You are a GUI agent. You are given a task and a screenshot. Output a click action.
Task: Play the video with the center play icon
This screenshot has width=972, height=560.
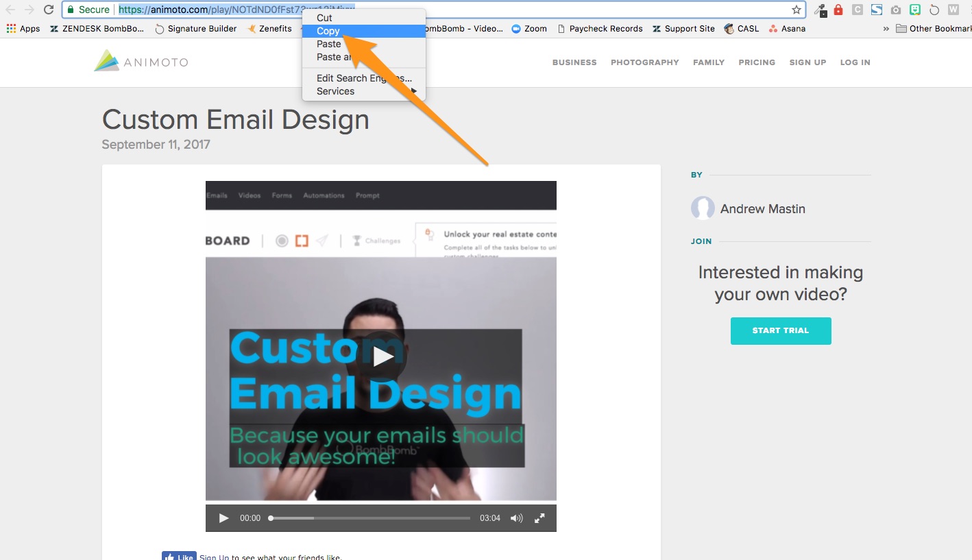(381, 356)
